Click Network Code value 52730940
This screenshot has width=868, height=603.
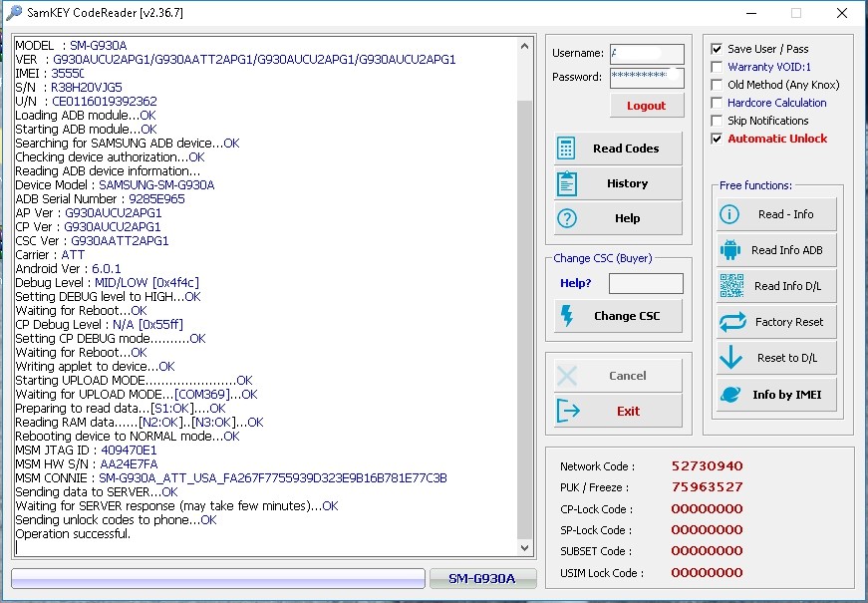(x=707, y=465)
